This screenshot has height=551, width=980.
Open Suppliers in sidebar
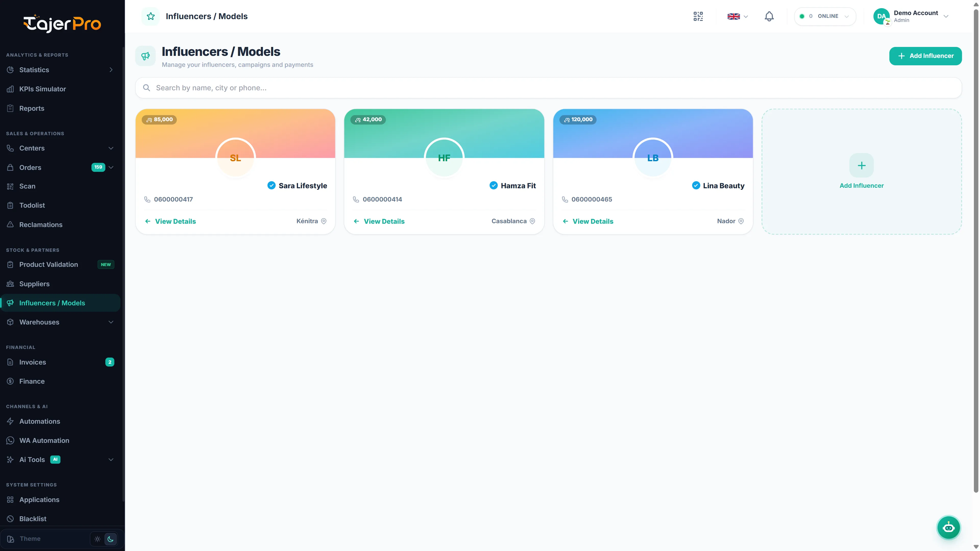[60, 284]
